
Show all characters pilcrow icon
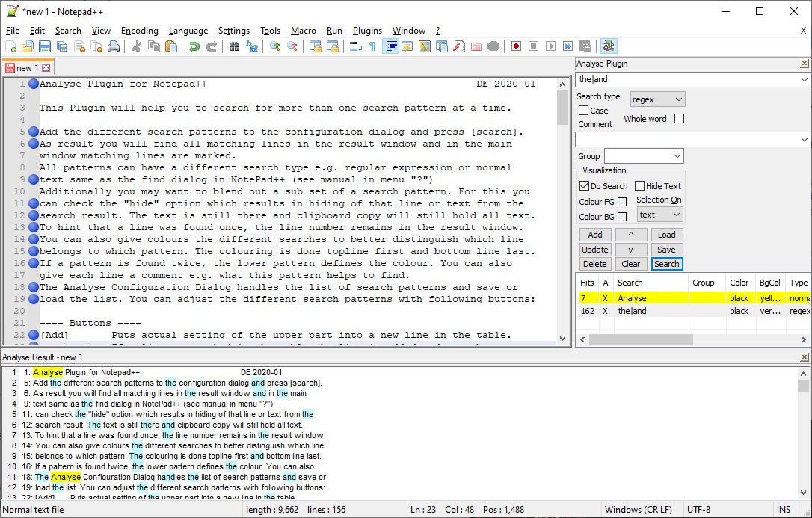click(373, 46)
